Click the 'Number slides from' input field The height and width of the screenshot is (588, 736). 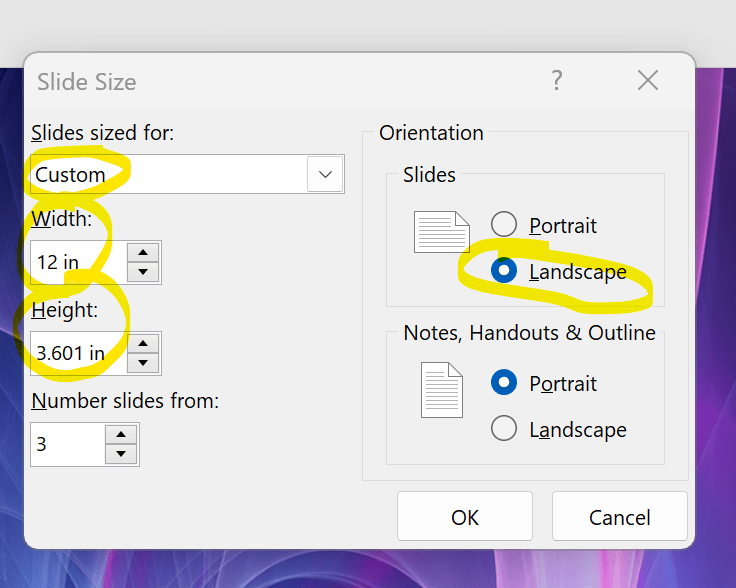point(66,445)
